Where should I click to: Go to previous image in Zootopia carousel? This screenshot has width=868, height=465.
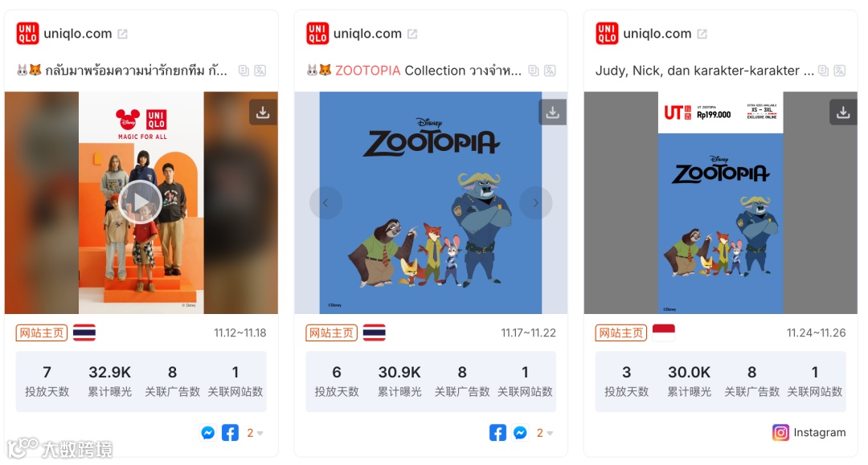click(325, 203)
